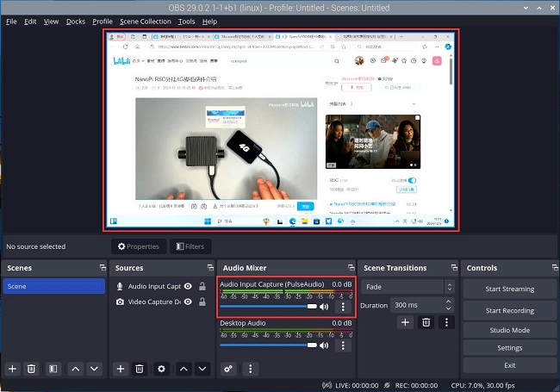This screenshot has width=560, height=392.
Task: Open the Edit menu
Action: pyautogui.click(x=30, y=22)
